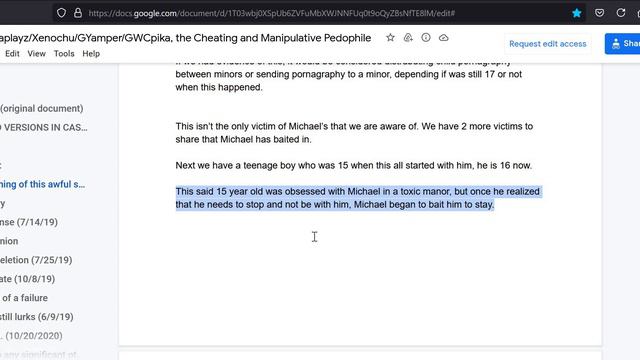This screenshot has width=640, height=360.
Task: Select highlighted outline item 'ning of this awful s…'
Action: pyautogui.click(x=42, y=184)
